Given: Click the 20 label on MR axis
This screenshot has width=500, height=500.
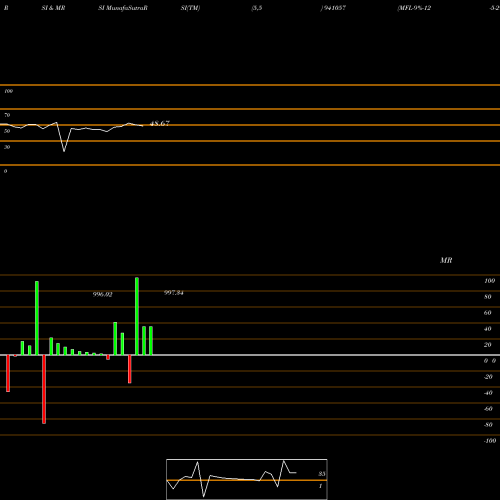Looking at the screenshot, I should pyautogui.click(x=487, y=345).
